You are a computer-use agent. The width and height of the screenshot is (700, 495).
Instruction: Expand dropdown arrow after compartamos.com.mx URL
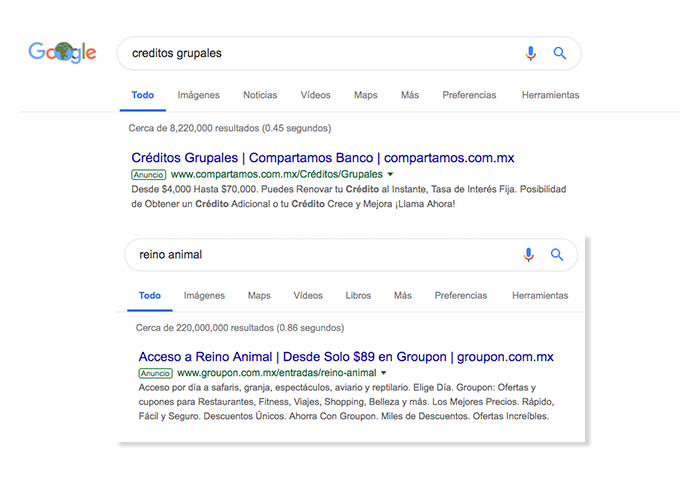391,174
